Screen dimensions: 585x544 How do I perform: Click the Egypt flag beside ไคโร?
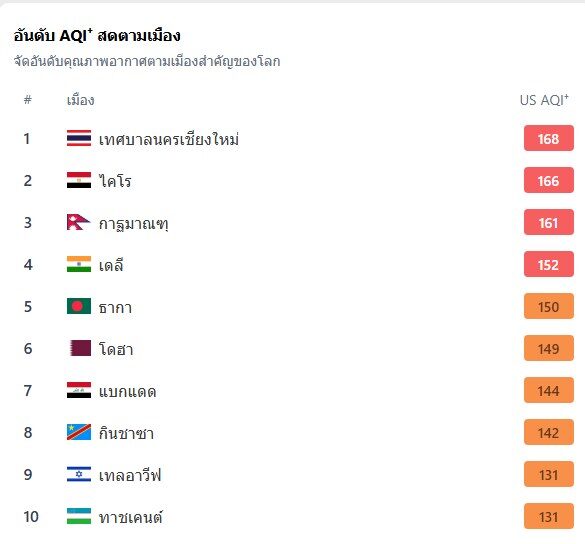(x=79, y=180)
